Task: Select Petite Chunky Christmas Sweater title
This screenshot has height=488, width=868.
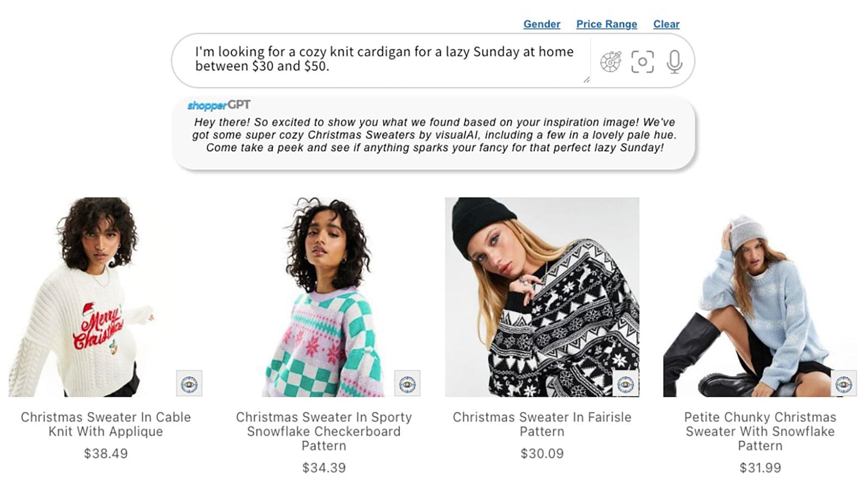Action: [760, 431]
